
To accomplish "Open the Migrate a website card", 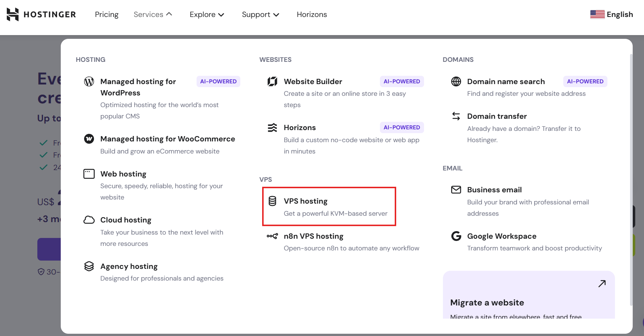I will tap(529, 295).
